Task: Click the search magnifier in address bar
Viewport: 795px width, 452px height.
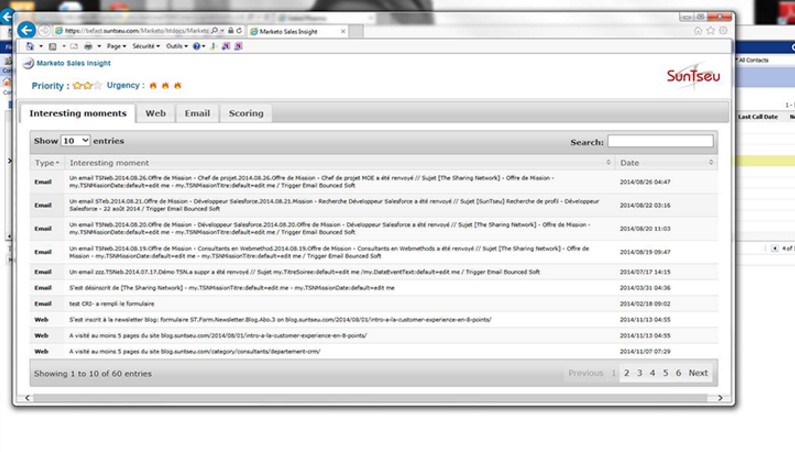Action: click(214, 31)
